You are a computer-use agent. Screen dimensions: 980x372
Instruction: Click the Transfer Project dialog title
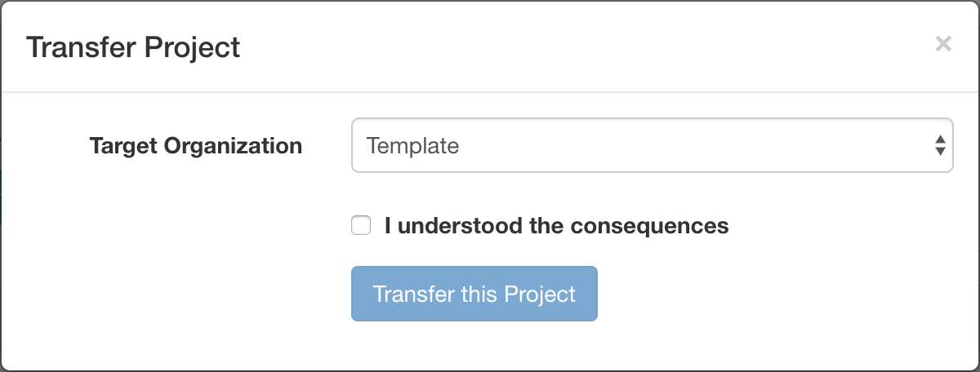click(133, 47)
